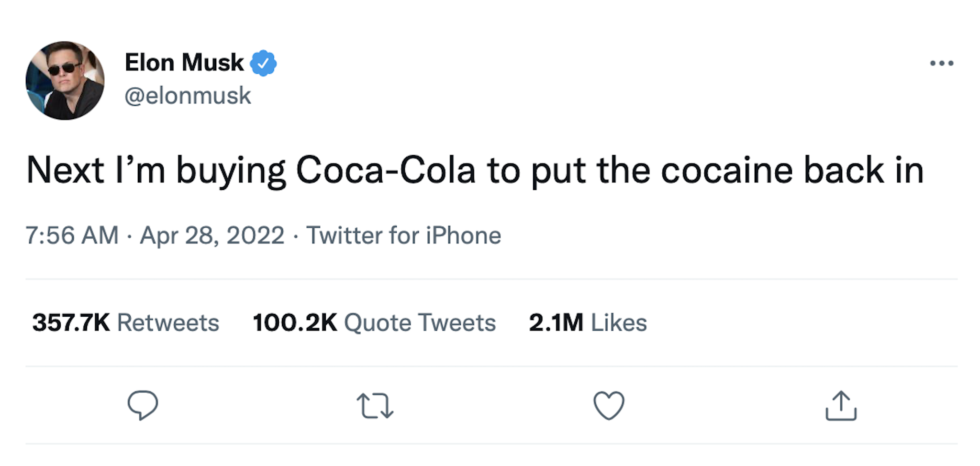Click the time 7:56 AM
This screenshot has height=466, width=980.
tap(72, 235)
